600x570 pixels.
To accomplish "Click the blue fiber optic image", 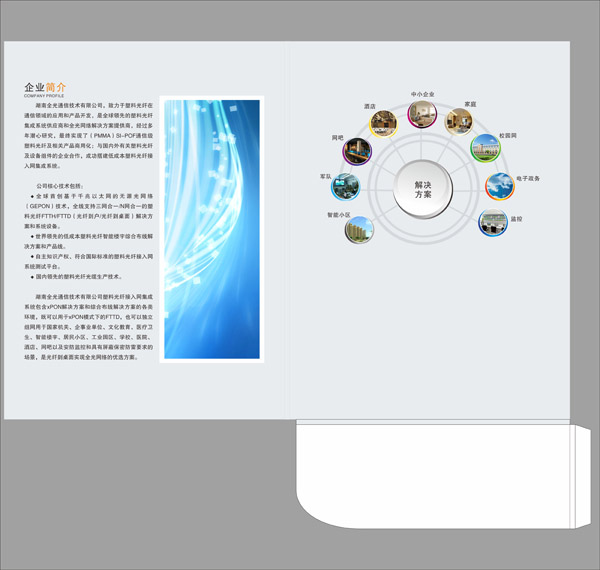I will (x=212, y=229).
